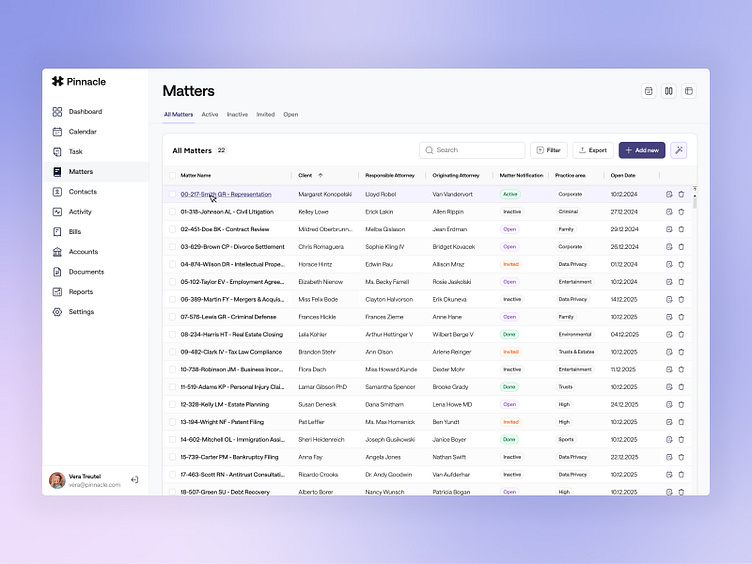Open the Filter options

[549, 150]
